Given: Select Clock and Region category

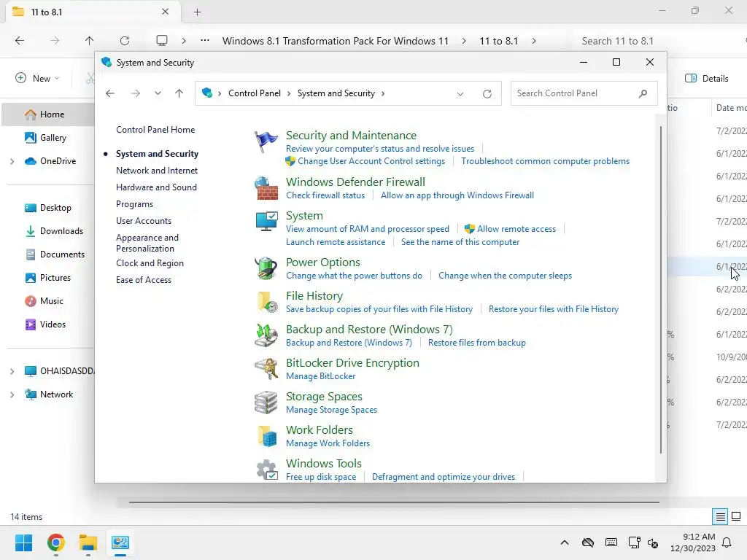Looking at the screenshot, I should click(x=150, y=262).
